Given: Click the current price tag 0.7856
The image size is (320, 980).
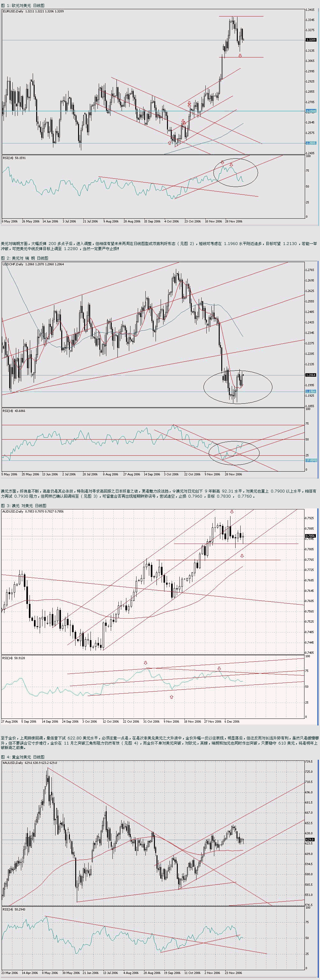Looking at the screenshot, I should 311,536.
